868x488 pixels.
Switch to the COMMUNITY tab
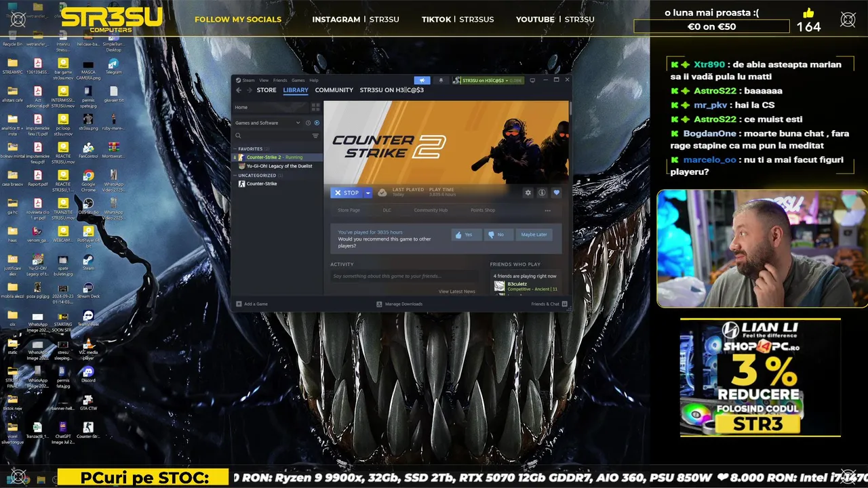334,90
